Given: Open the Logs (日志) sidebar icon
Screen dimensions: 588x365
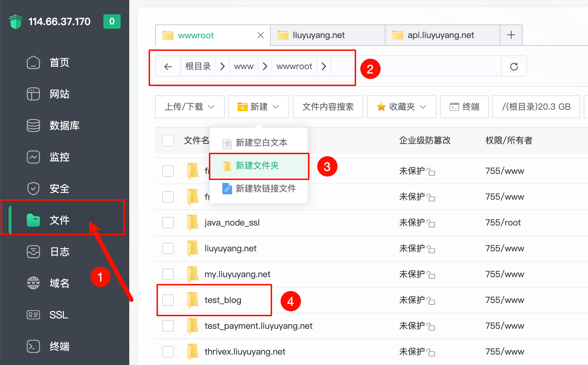Looking at the screenshot, I should tap(33, 252).
